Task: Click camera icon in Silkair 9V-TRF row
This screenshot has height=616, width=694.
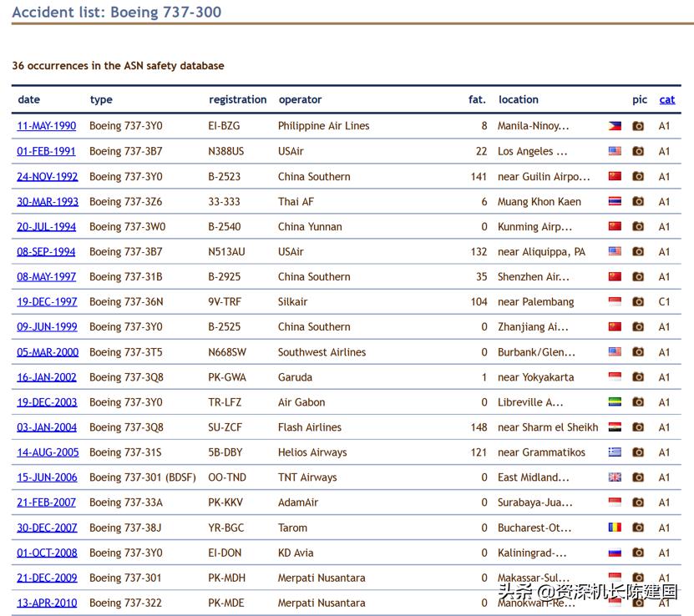Action: pyautogui.click(x=638, y=301)
